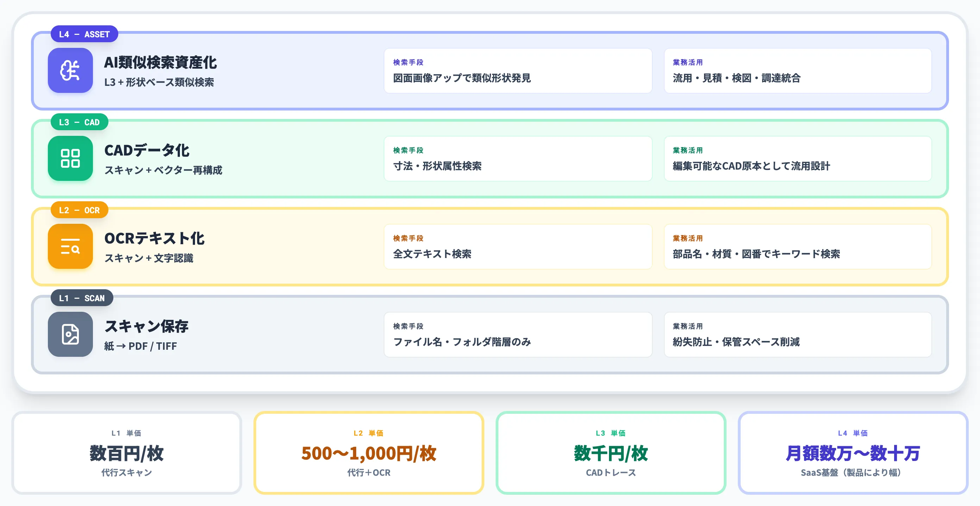Click the 検索手段 label in the L2 row

[408, 238]
